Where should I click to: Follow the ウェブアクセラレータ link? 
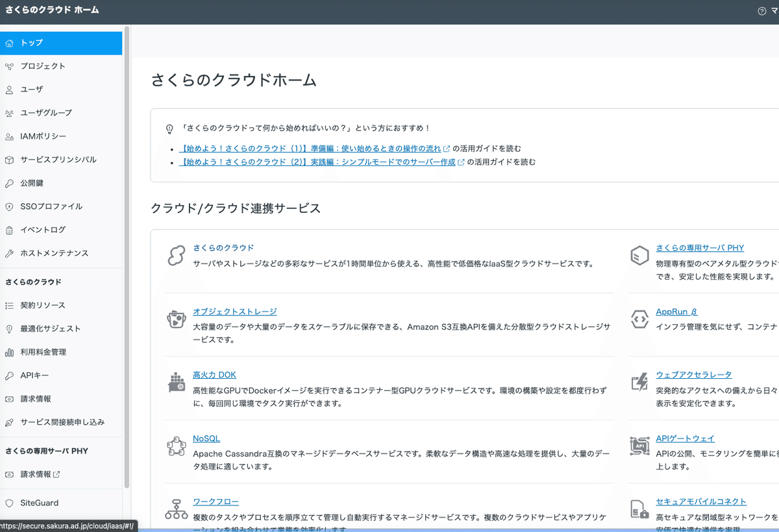(694, 375)
